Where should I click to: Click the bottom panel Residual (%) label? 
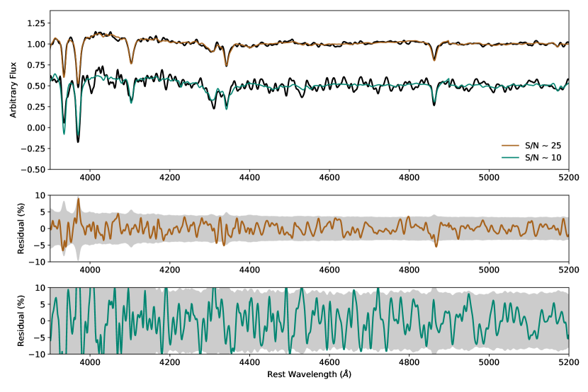(21, 321)
